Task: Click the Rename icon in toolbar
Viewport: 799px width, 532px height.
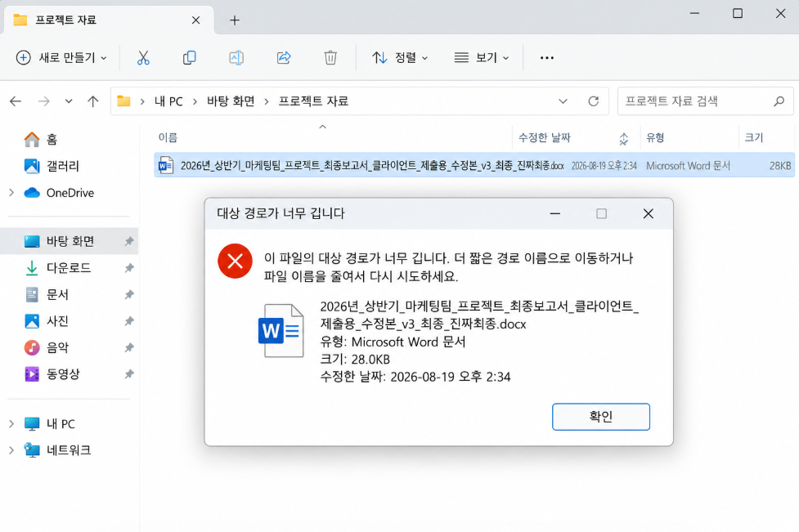Action: (236, 57)
